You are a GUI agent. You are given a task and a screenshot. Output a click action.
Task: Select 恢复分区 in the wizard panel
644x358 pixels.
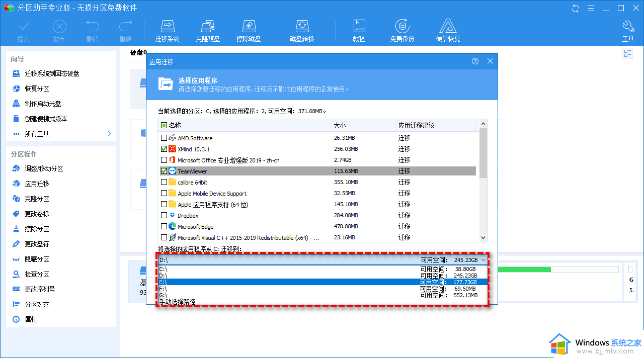37,88
